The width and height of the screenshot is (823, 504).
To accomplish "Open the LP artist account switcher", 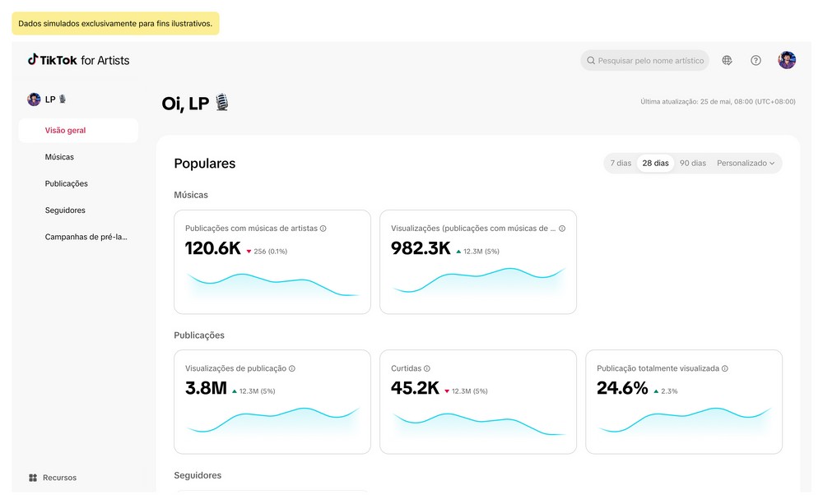I will pyautogui.click(x=48, y=99).
